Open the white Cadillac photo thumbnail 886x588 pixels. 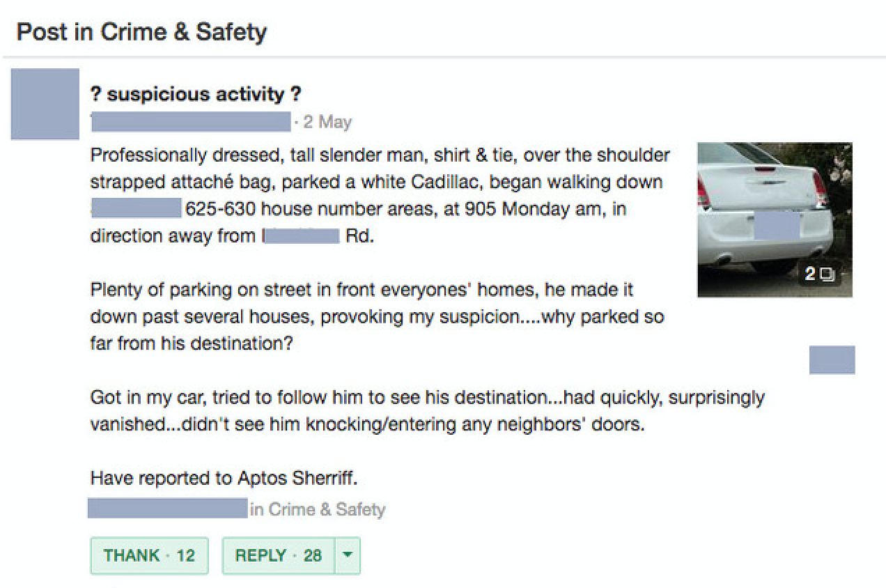click(774, 209)
